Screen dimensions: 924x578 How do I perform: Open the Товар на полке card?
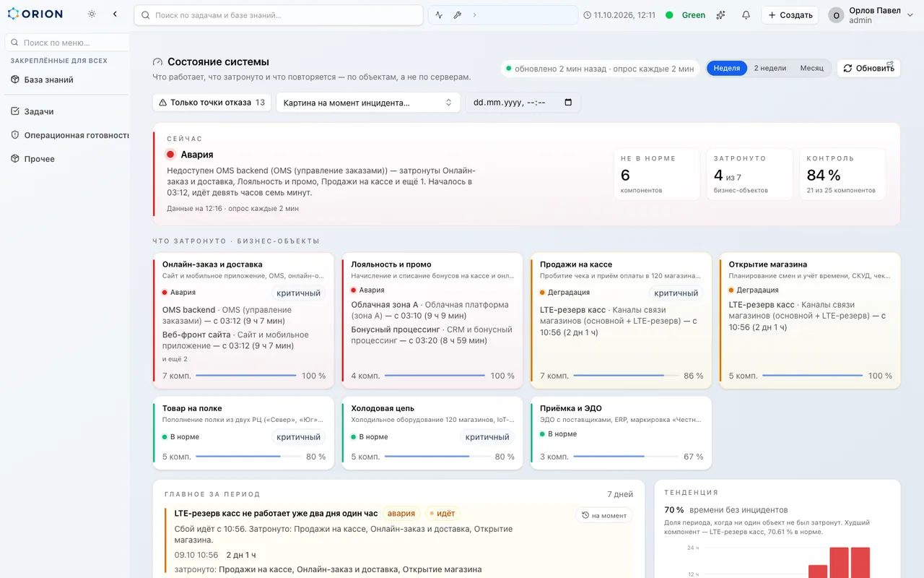[243, 433]
